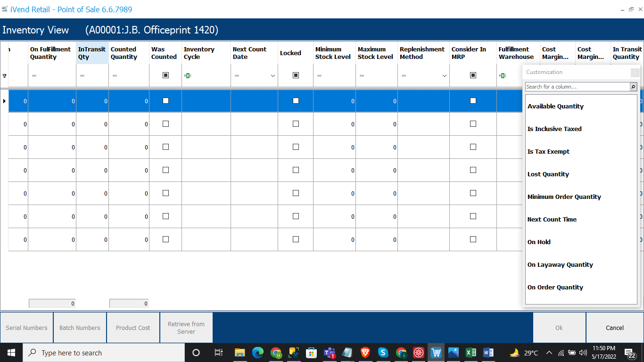Check Consider In MRP in the bottom grid row

(473, 239)
